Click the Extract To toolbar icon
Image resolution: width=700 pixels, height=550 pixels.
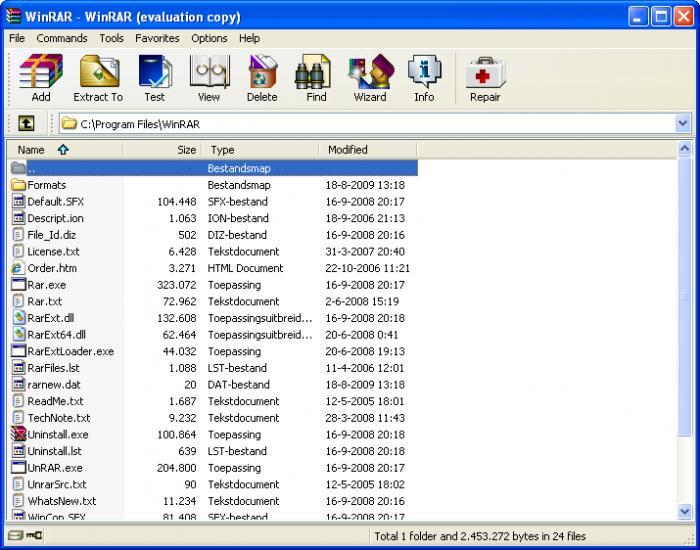coord(99,71)
